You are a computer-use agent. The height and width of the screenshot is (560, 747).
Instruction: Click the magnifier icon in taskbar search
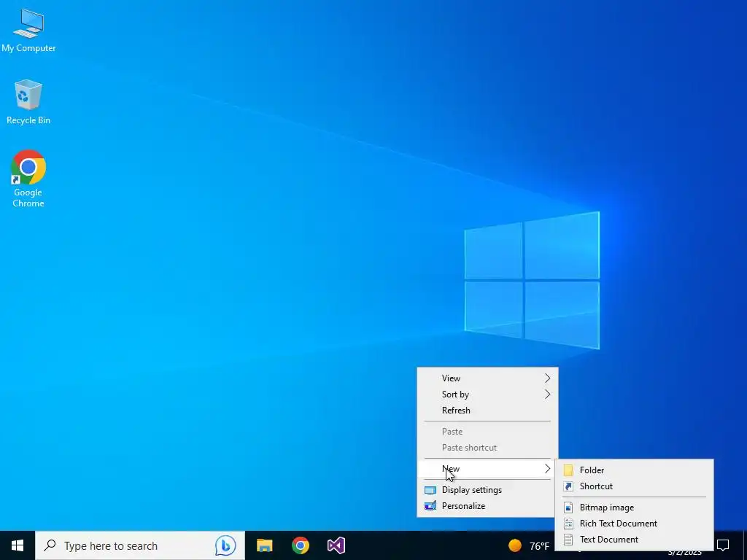click(x=50, y=545)
